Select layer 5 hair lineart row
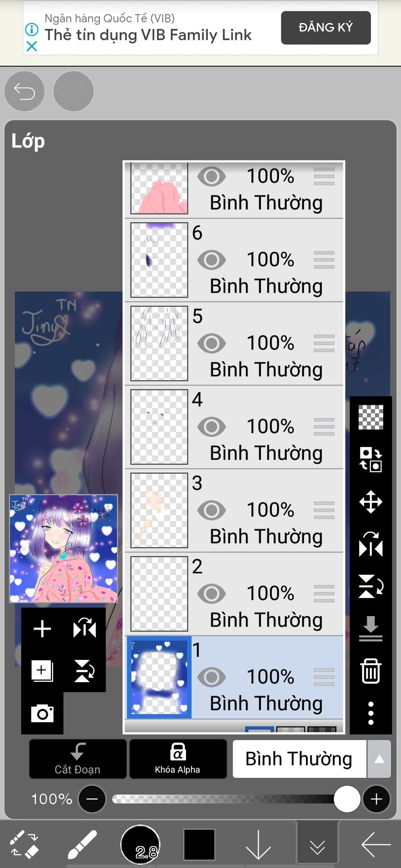Screen dimensions: 401x868 [234, 343]
